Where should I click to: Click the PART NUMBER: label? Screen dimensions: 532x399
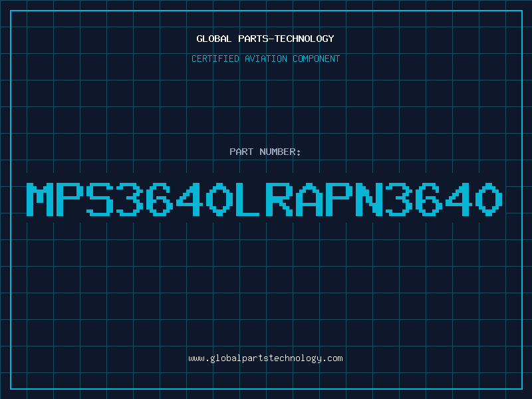(265, 152)
